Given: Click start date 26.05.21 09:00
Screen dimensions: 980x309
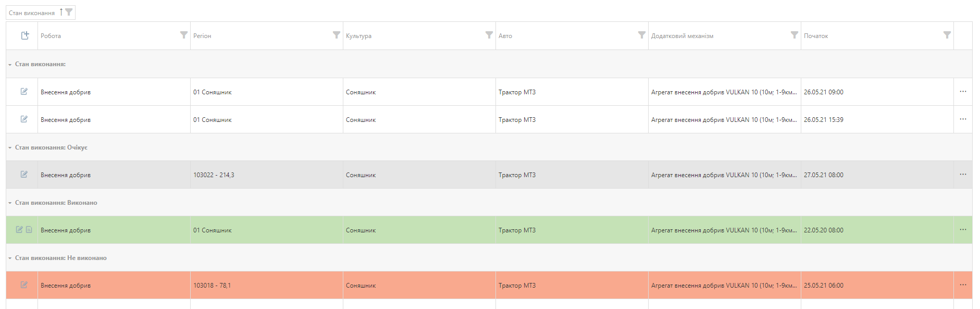Looking at the screenshot, I should point(823,92).
